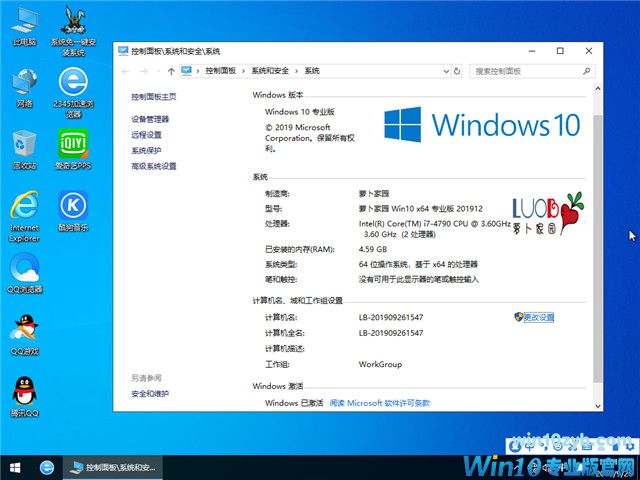Open 安全和维护 link

(x=150, y=394)
